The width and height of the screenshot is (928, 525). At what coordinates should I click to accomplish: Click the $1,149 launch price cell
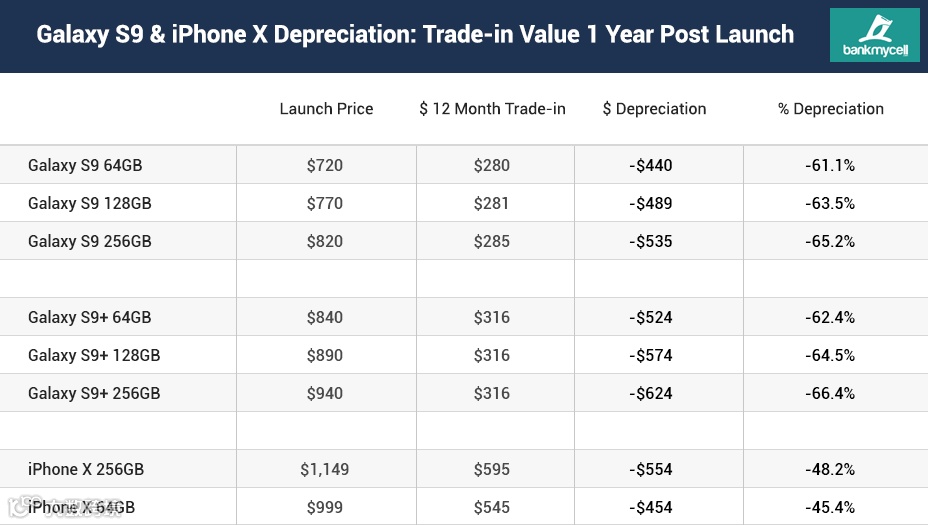(324, 469)
